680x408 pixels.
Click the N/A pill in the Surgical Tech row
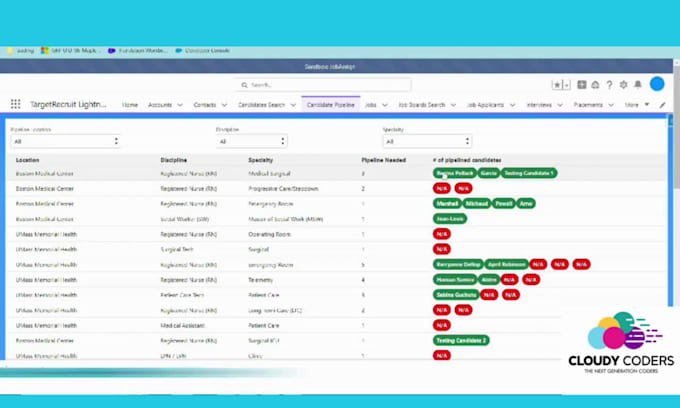coord(441,249)
